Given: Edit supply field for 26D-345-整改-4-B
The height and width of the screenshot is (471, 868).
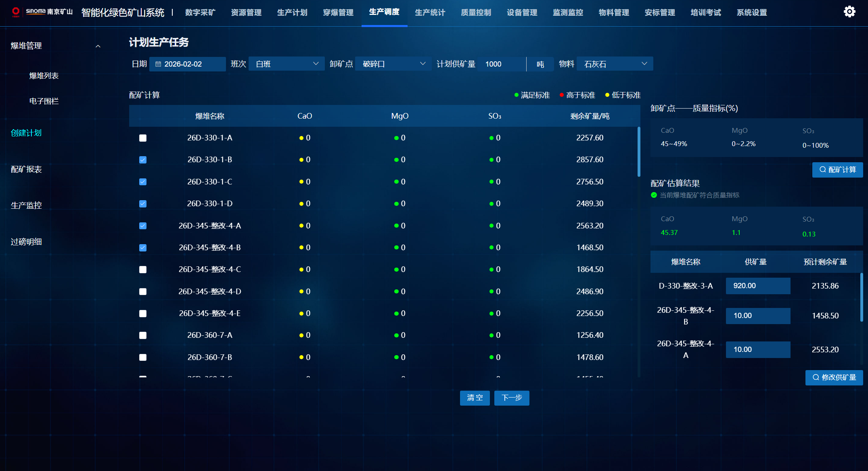Looking at the screenshot, I should coord(758,316).
